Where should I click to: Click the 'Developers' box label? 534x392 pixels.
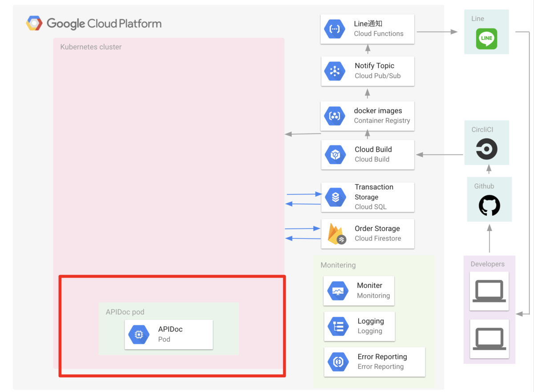point(487,264)
